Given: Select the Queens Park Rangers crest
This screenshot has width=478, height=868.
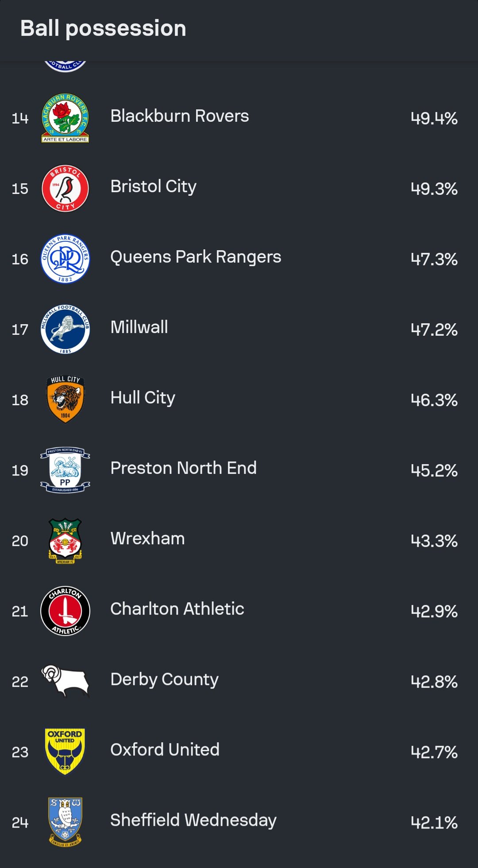Looking at the screenshot, I should pos(65,259).
